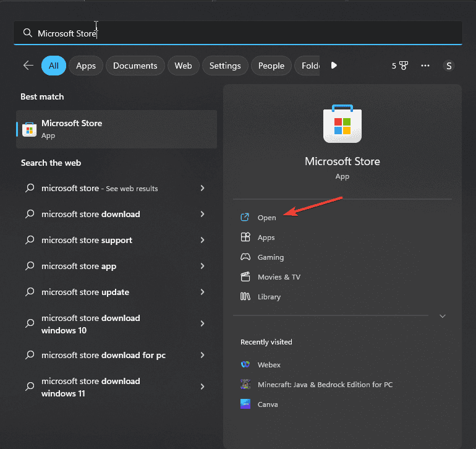
Task: Open the three-dot more options menu
Action: point(425,66)
